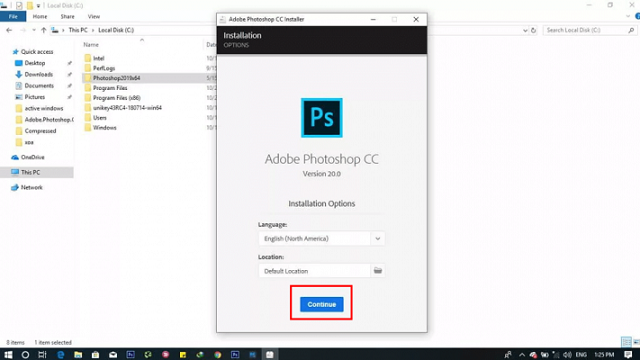This screenshot has height=360, width=640.
Task: Select the PerfLogs folder
Action: coord(104,68)
